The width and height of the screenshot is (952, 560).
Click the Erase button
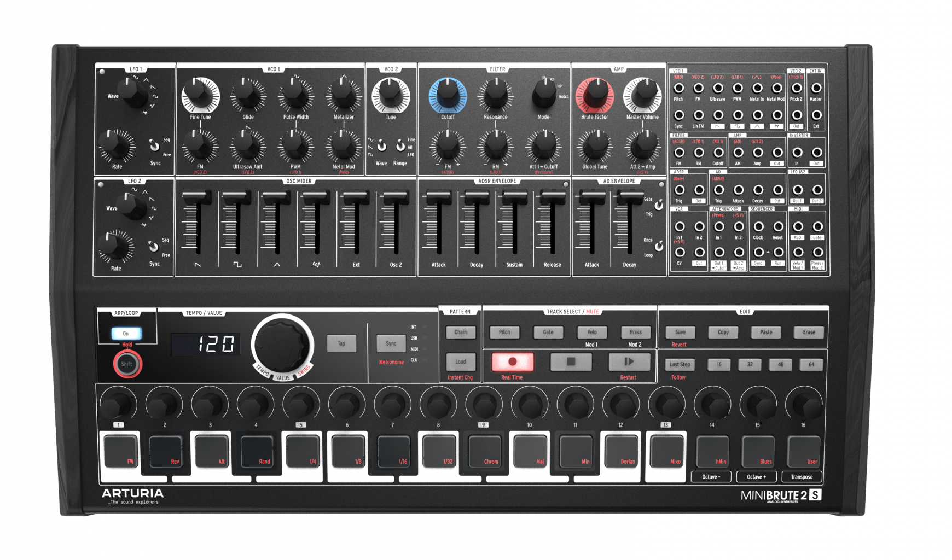coord(809,332)
